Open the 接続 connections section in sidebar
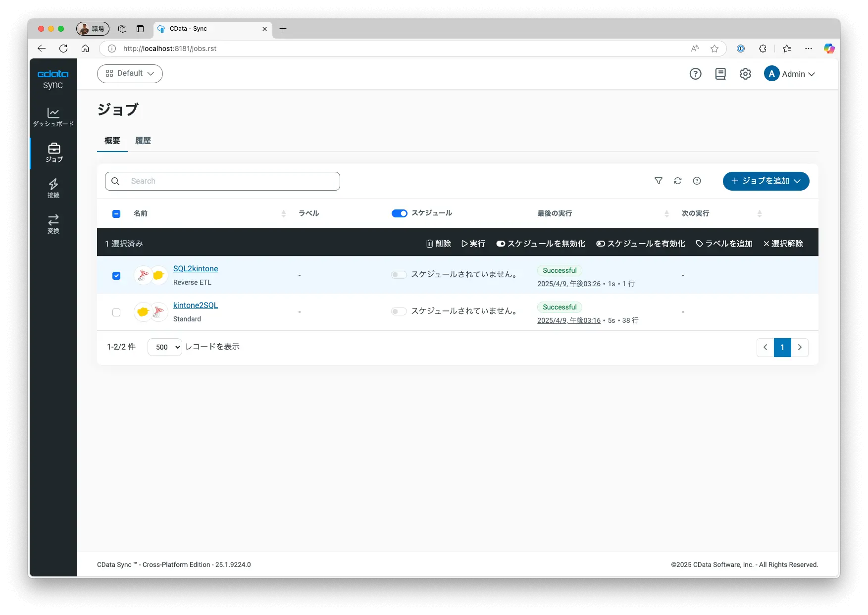 coord(53,188)
